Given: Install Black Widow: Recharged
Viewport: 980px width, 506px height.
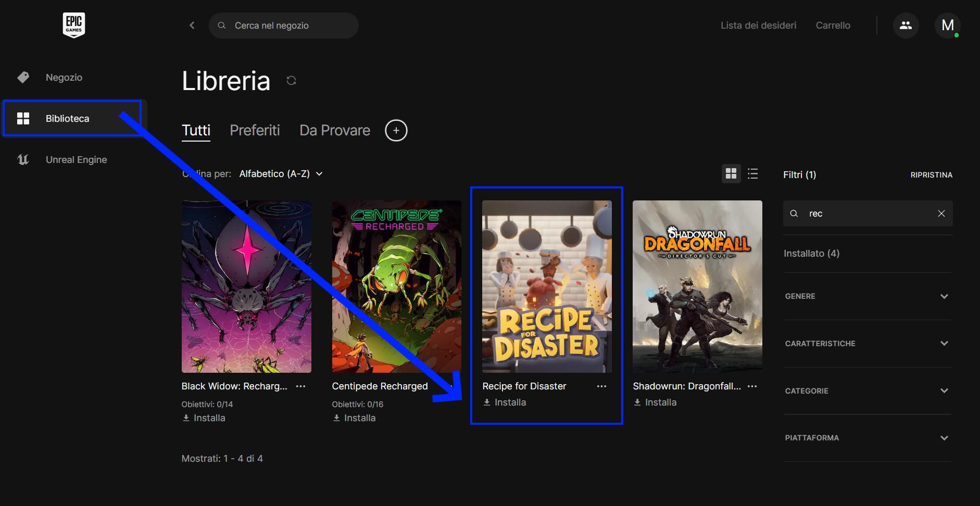Looking at the screenshot, I should point(204,418).
